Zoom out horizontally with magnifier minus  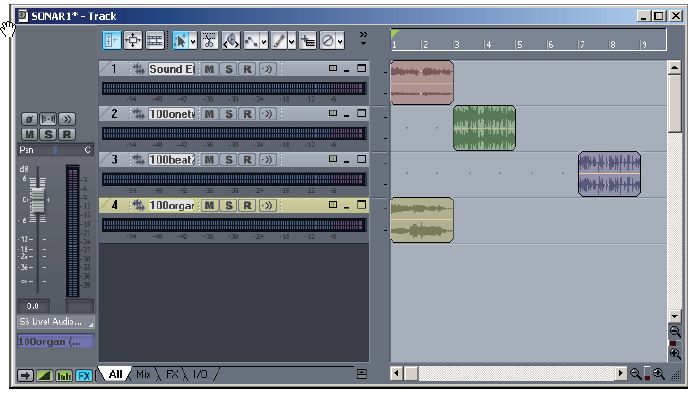(x=636, y=374)
